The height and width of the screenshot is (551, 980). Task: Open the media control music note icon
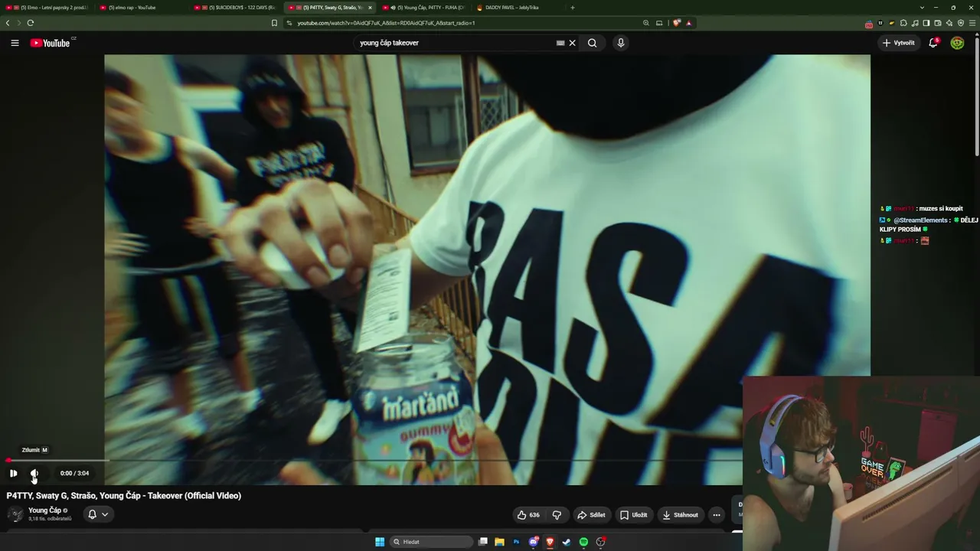[x=915, y=23]
